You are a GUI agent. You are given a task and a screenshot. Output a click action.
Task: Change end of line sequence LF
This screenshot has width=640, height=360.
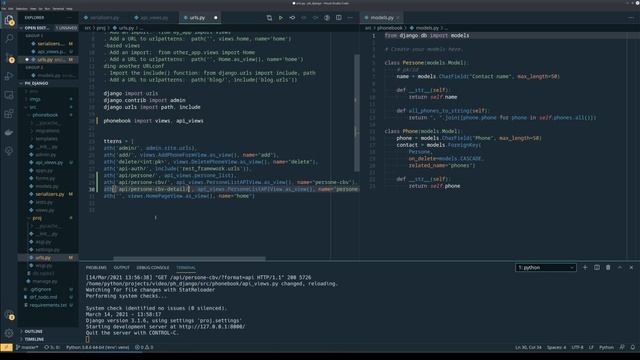click(591, 347)
